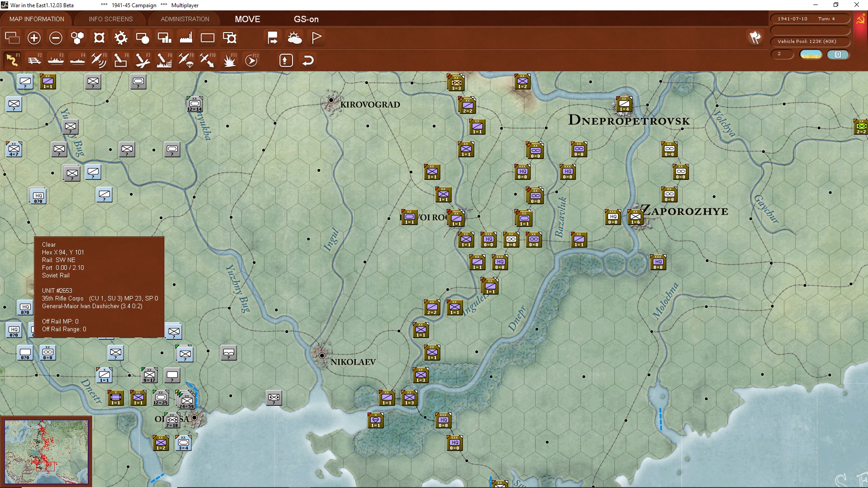The image size is (868, 488).
Task: Zoom out with the minus button
Action: tap(56, 38)
